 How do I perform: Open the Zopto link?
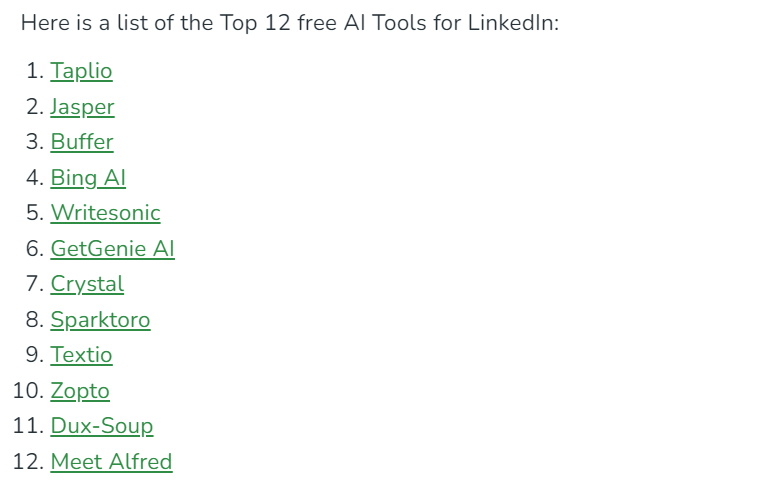pos(80,391)
